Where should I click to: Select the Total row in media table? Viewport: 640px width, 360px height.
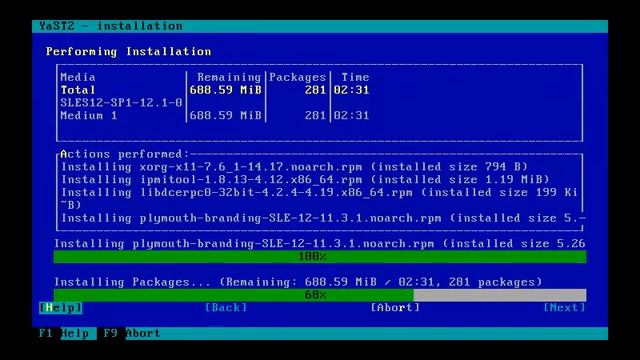pos(215,90)
